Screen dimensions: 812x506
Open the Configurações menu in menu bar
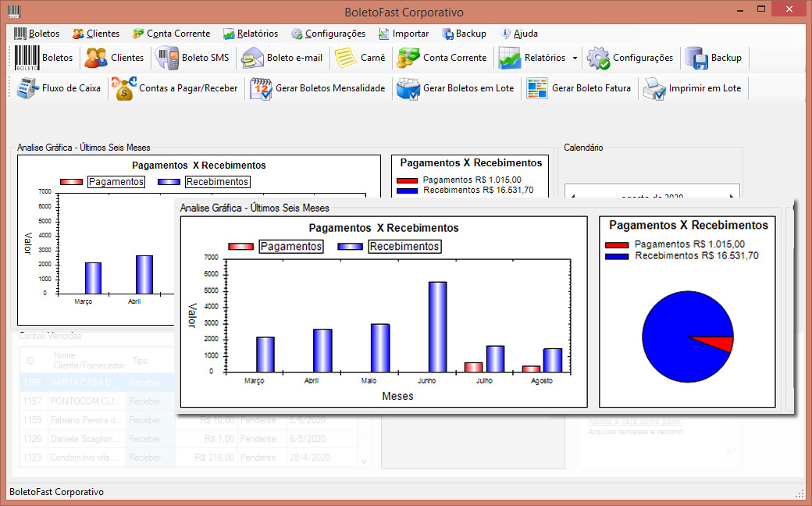(x=329, y=34)
